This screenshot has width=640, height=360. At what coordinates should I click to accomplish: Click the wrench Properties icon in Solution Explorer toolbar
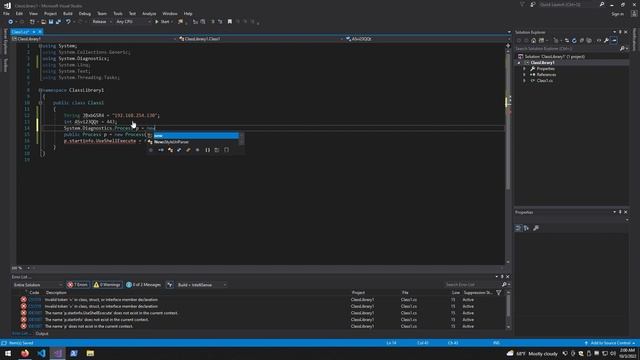pyautogui.click(x=606, y=40)
